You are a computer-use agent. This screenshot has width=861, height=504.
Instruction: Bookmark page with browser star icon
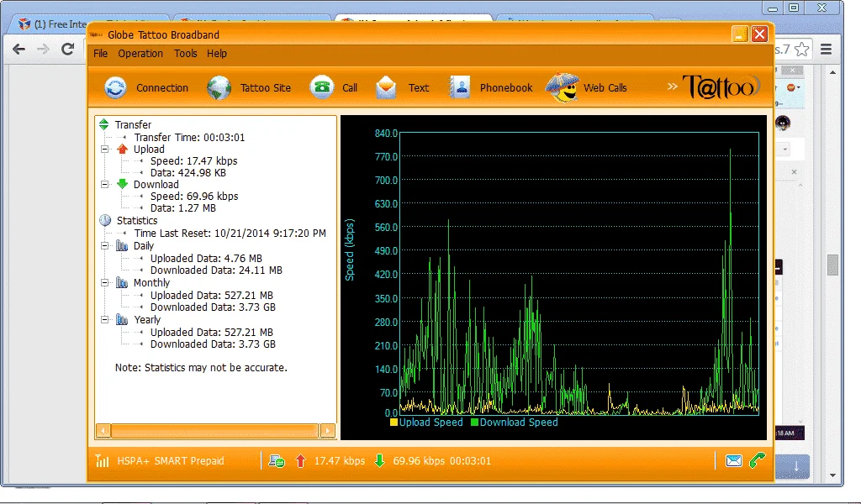(801, 50)
